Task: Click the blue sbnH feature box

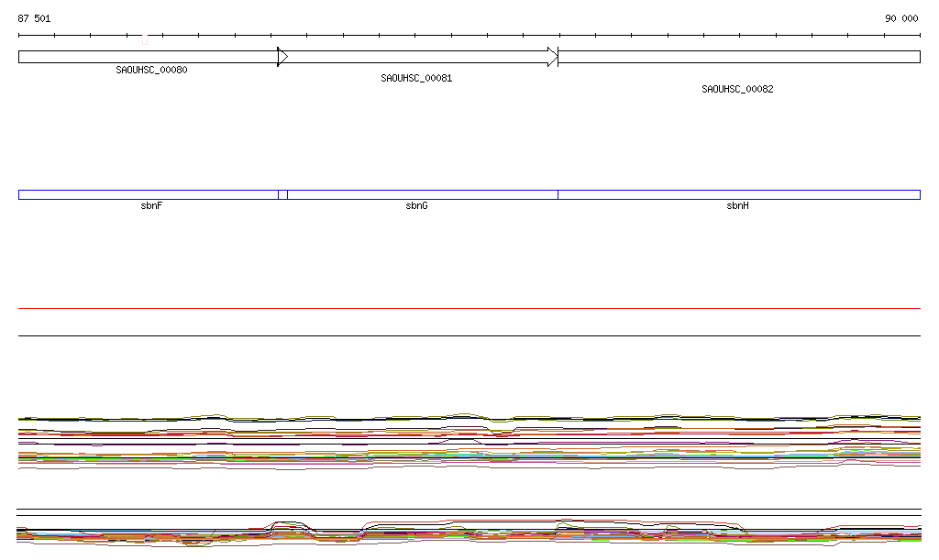Action: (738, 194)
